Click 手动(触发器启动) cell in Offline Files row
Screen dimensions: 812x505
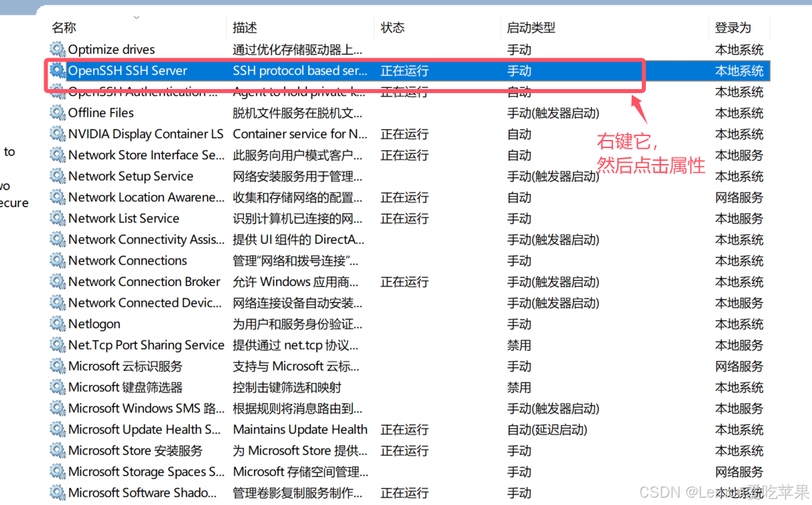553,113
